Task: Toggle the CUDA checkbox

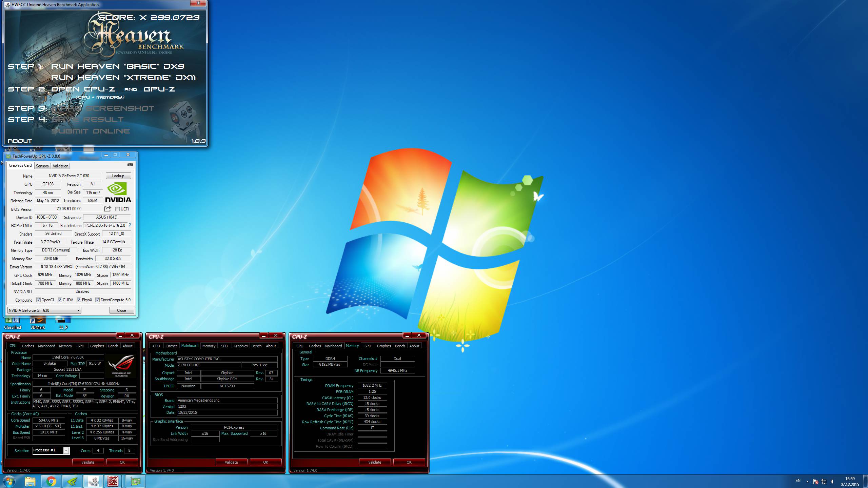Action: tap(60, 300)
